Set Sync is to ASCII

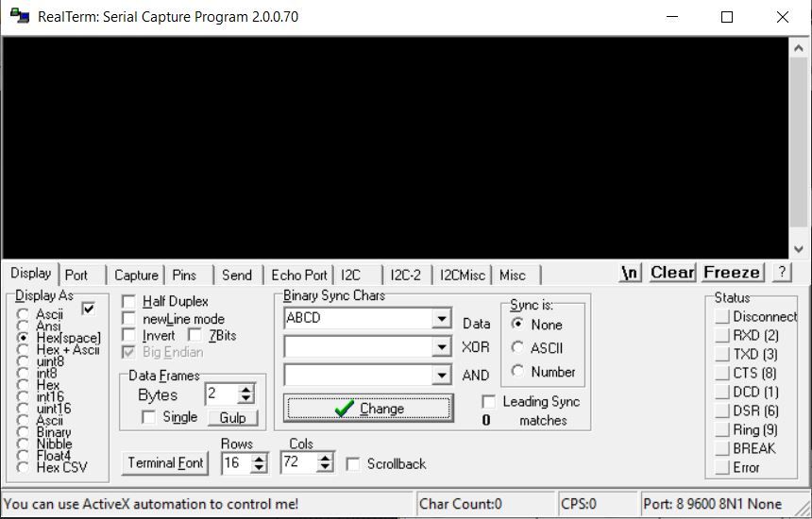point(517,347)
